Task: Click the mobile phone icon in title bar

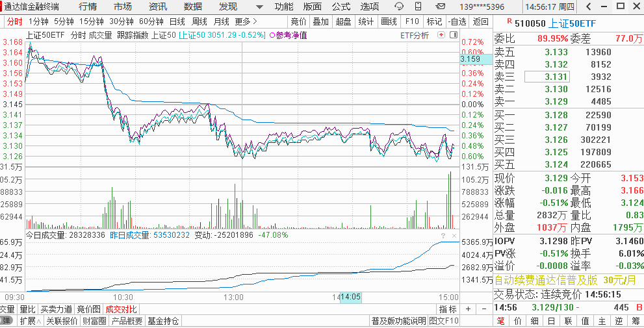Action: 418,6
